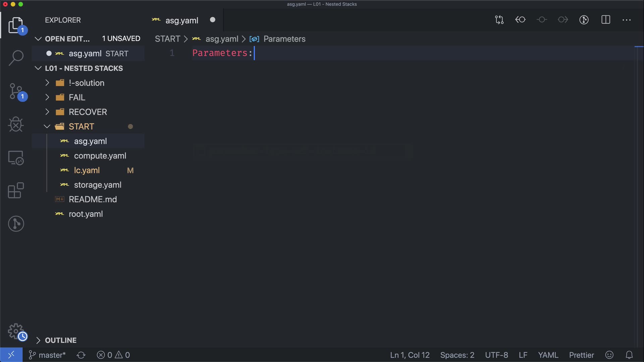The width and height of the screenshot is (644, 362).
Task: Click the YAML language mode button
Action: click(x=548, y=355)
